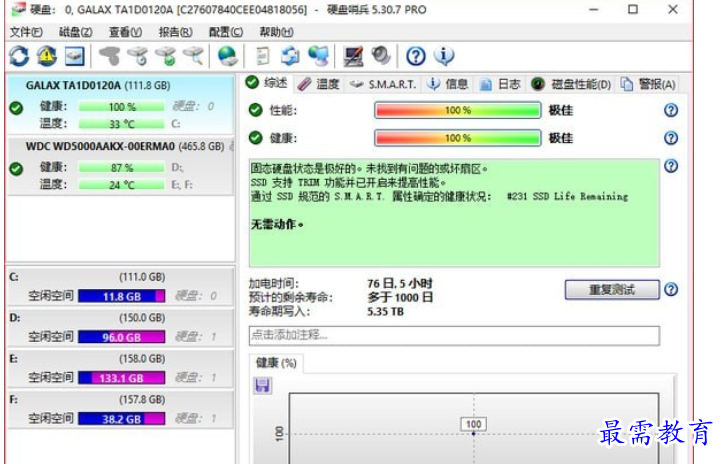Click the speaker sound toolbar icon
Viewport: 721px width, 464px height.
[x=381, y=56]
